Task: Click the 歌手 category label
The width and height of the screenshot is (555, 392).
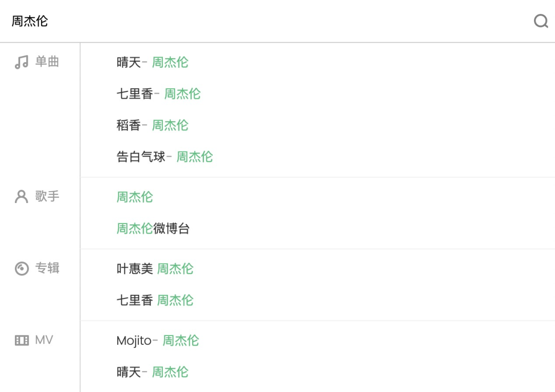Action: [47, 196]
